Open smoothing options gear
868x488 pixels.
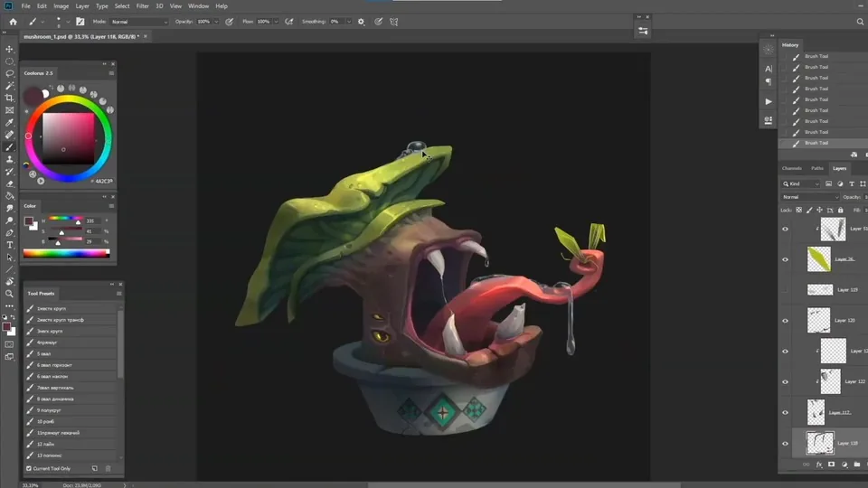pos(361,22)
